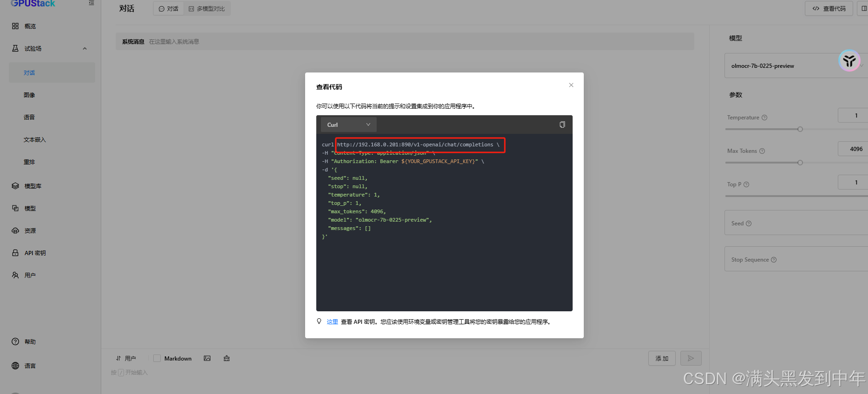The image size is (868, 394).
Task: Click 语言 globe icon
Action: (15, 366)
